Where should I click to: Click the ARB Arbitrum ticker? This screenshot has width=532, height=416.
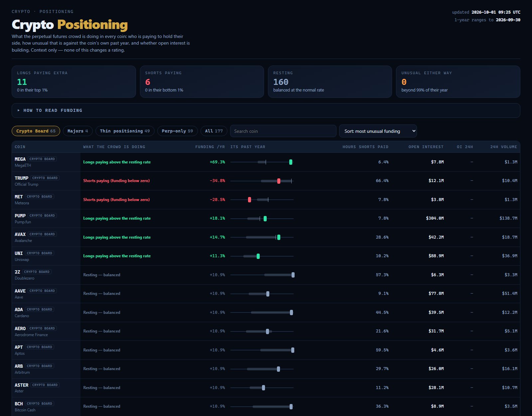(19, 366)
